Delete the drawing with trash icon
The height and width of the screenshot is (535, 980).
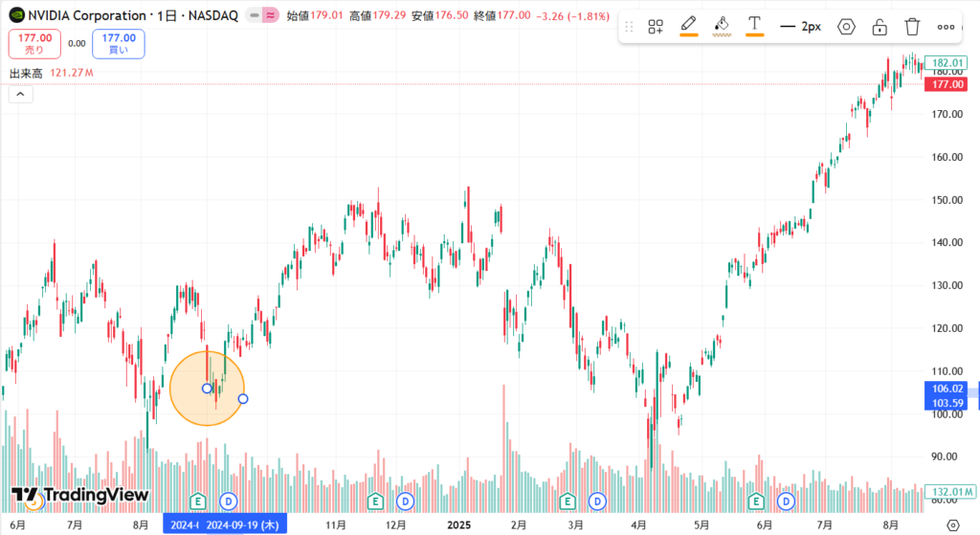913,27
